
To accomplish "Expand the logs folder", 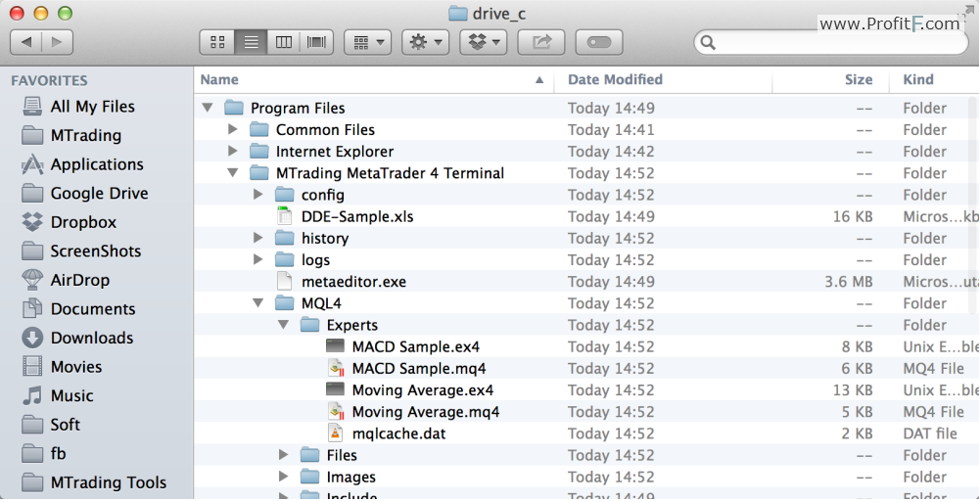I will 258,259.
